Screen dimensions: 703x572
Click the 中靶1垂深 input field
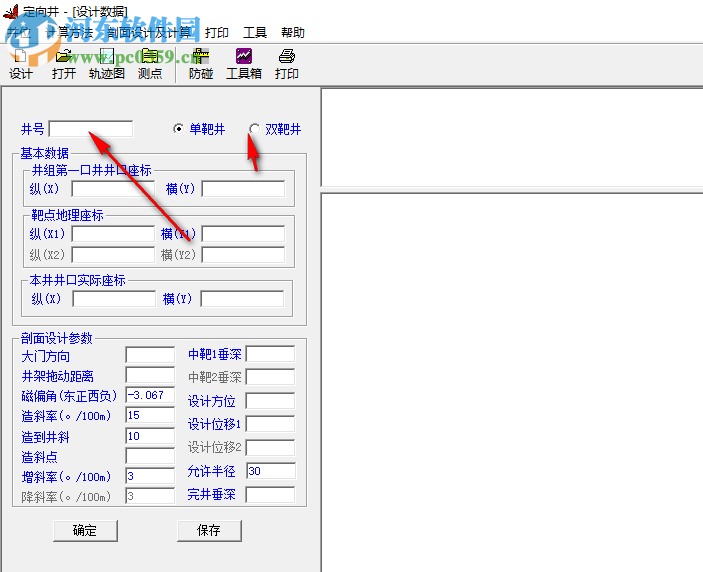pos(271,354)
